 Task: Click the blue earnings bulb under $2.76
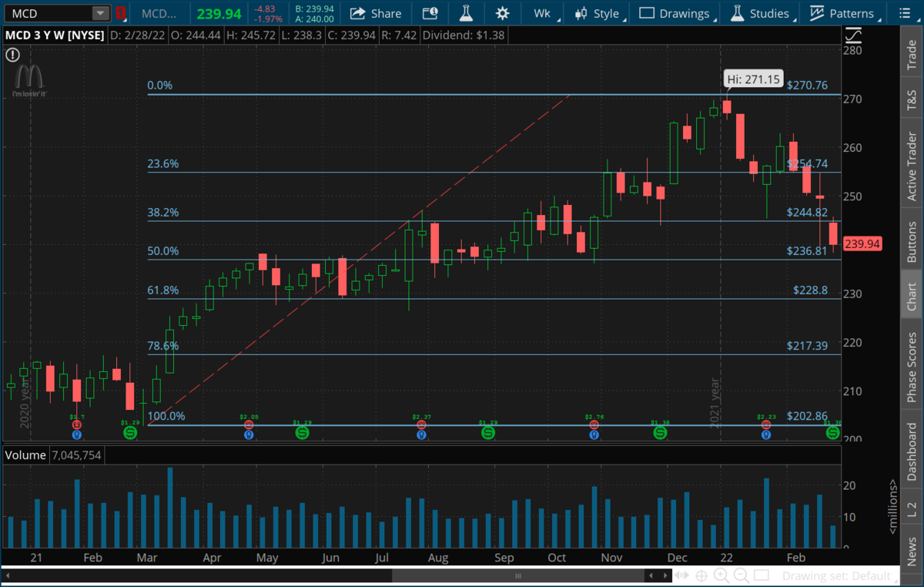pyautogui.click(x=594, y=434)
